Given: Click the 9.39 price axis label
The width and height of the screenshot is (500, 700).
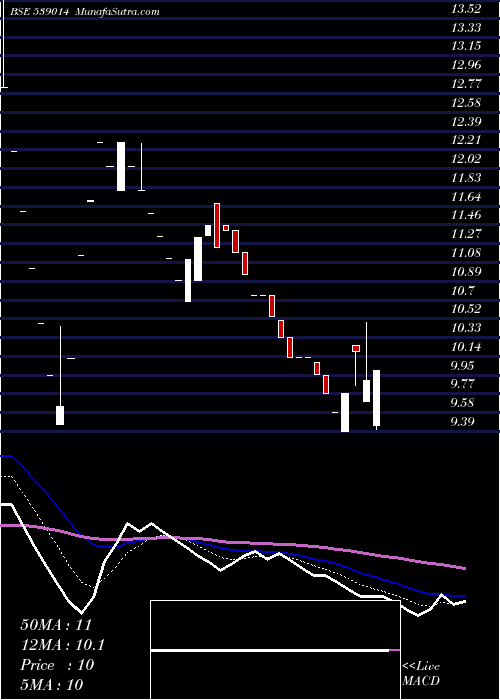Looking at the screenshot, I should pos(462,422).
